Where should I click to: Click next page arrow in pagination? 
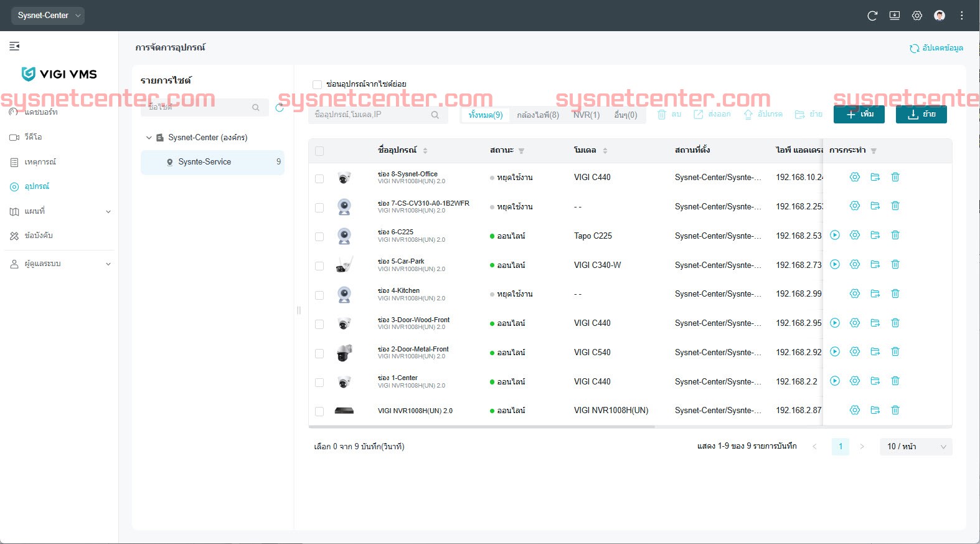coord(862,446)
